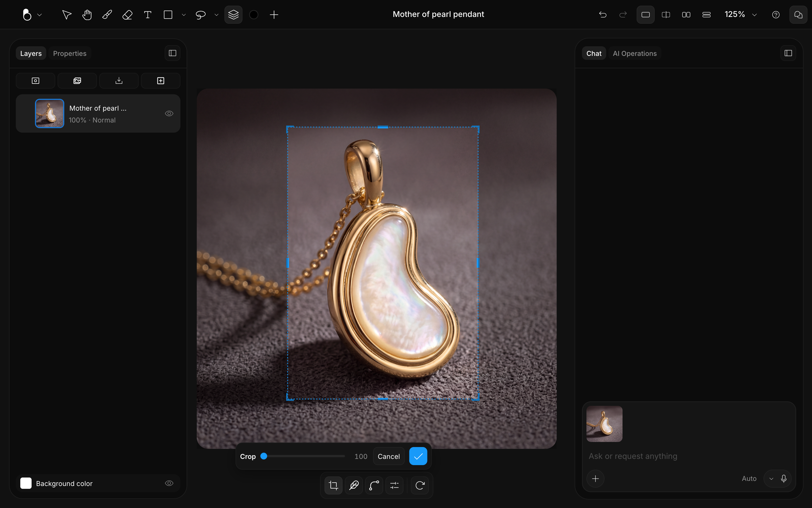Cancel the crop operation
Viewport: 812px width, 508px height.
389,456
